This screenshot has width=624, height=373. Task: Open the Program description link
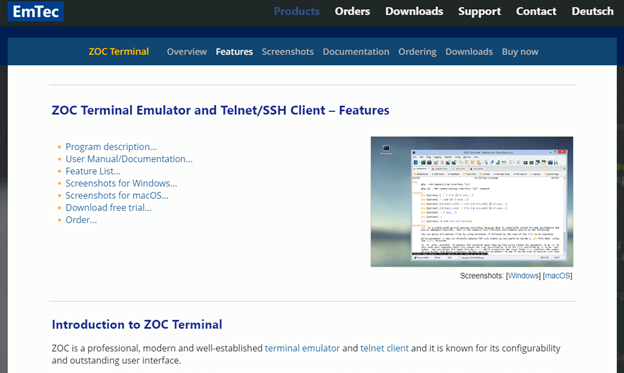(111, 147)
